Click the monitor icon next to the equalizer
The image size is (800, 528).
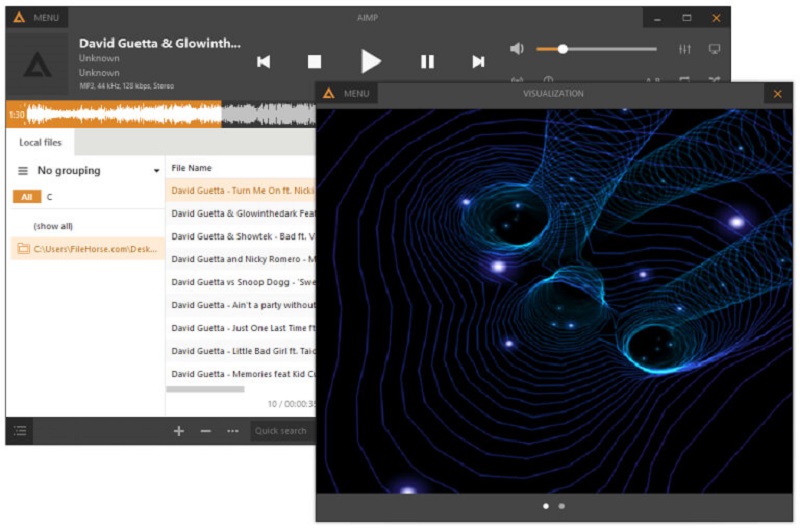[714, 49]
